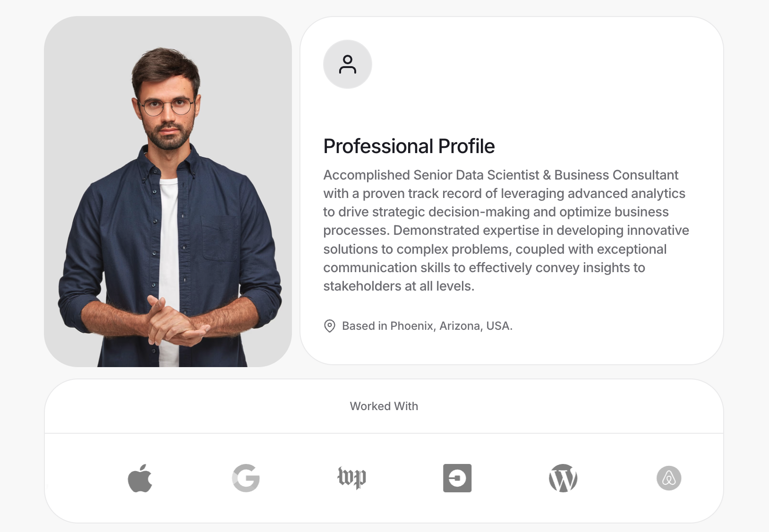The height and width of the screenshot is (532, 769).
Task: Select the Uber logo
Action: coord(458,478)
